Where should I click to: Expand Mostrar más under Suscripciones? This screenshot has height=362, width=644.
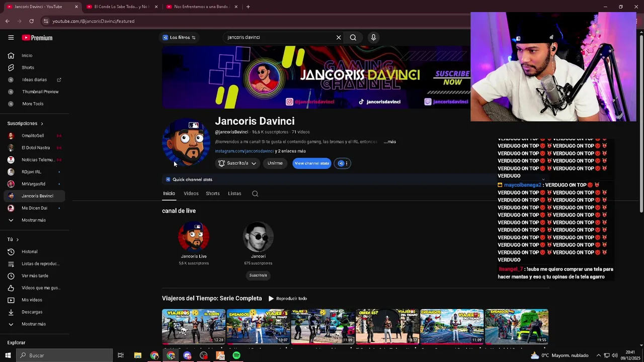tap(33, 220)
